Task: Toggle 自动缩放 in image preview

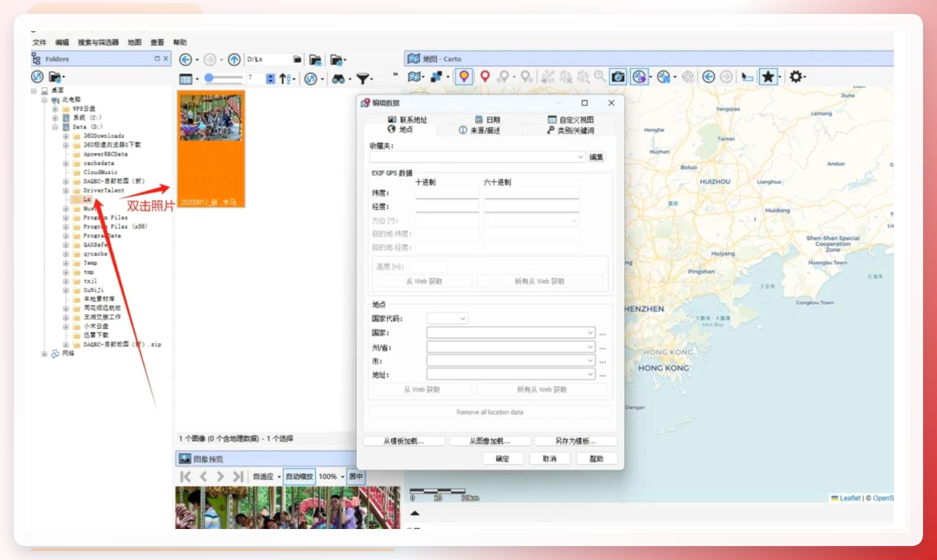Action: tap(299, 477)
